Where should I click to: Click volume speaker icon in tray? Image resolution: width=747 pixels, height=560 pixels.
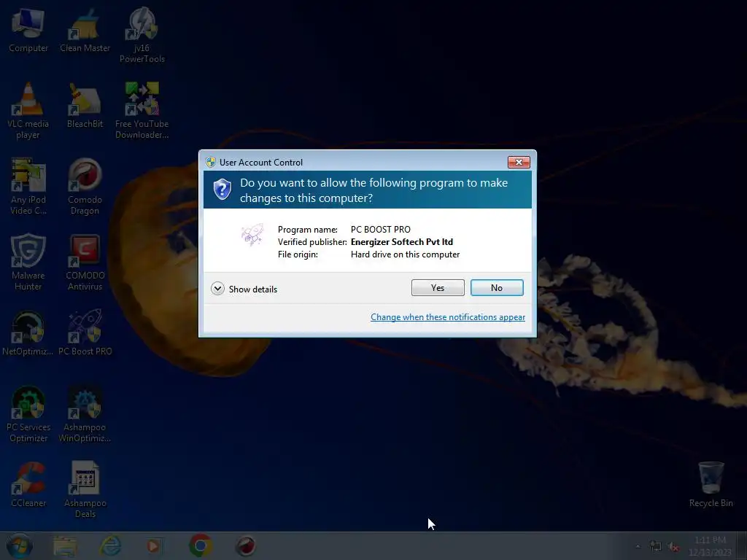(673, 547)
